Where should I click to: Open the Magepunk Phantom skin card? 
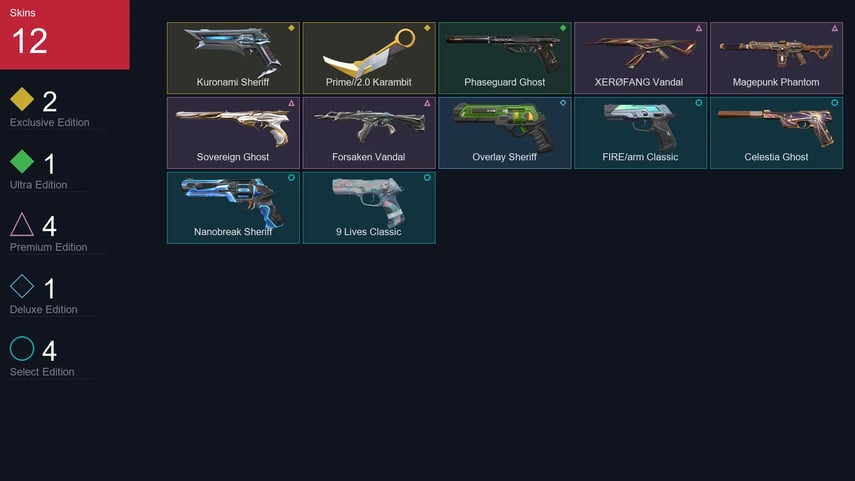coord(776,58)
